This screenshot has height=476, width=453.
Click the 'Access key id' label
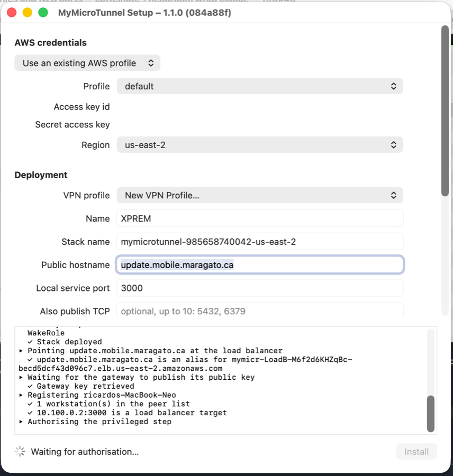(x=81, y=107)
